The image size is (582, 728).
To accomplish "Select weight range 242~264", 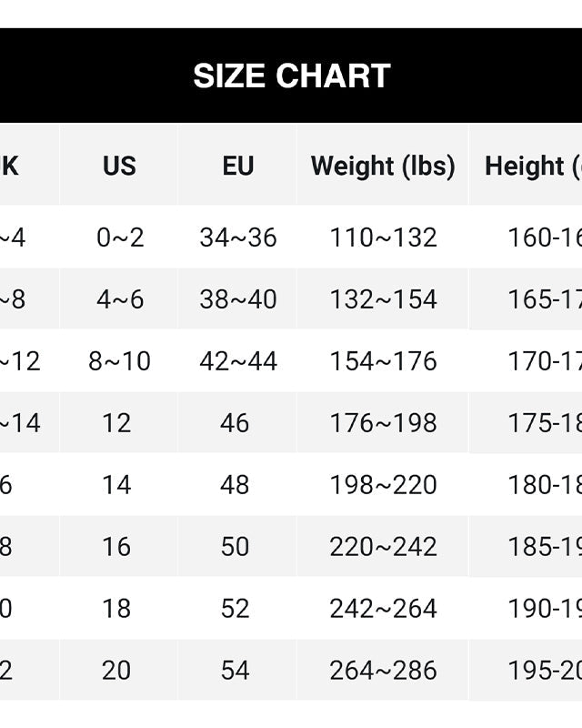I will 383,609.
